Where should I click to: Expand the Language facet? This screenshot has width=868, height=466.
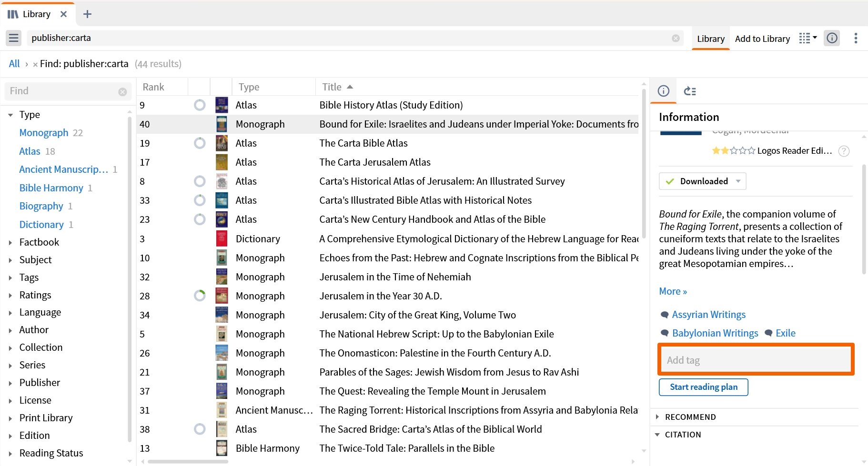coord(10,313)
